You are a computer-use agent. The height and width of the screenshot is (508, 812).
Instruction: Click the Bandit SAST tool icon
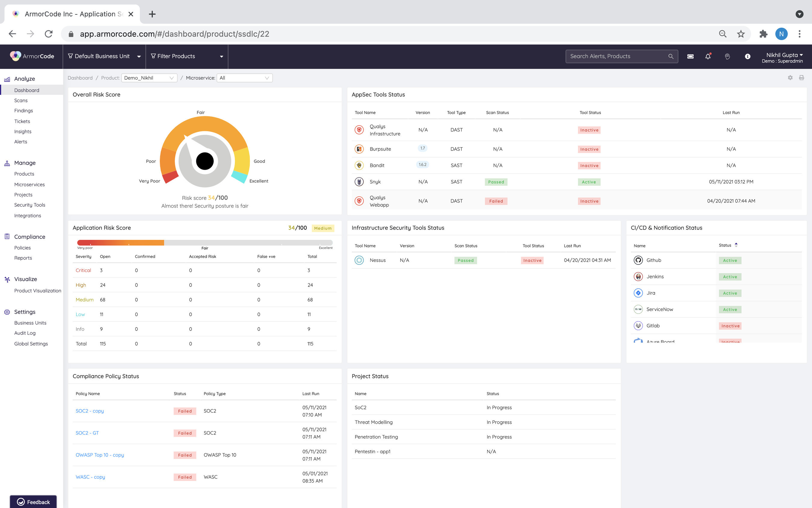pos(359,165)
